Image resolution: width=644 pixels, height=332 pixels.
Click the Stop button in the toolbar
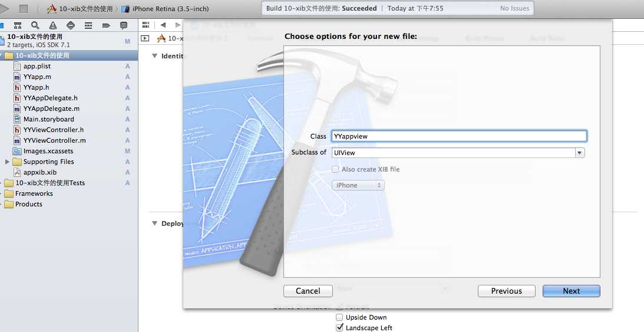24,8
